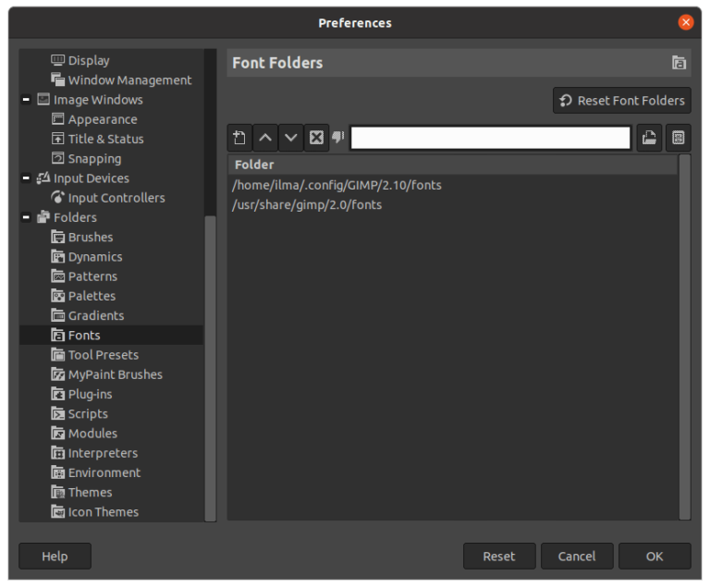The image size is (710, 588).
Task: Click the Reset Font Folders button
Action: coord(621,100)
